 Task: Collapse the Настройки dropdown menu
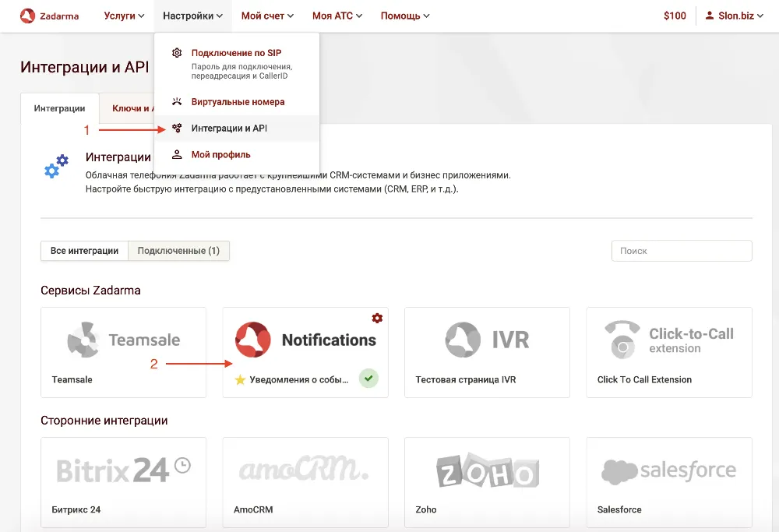click(x=192, y=16)
